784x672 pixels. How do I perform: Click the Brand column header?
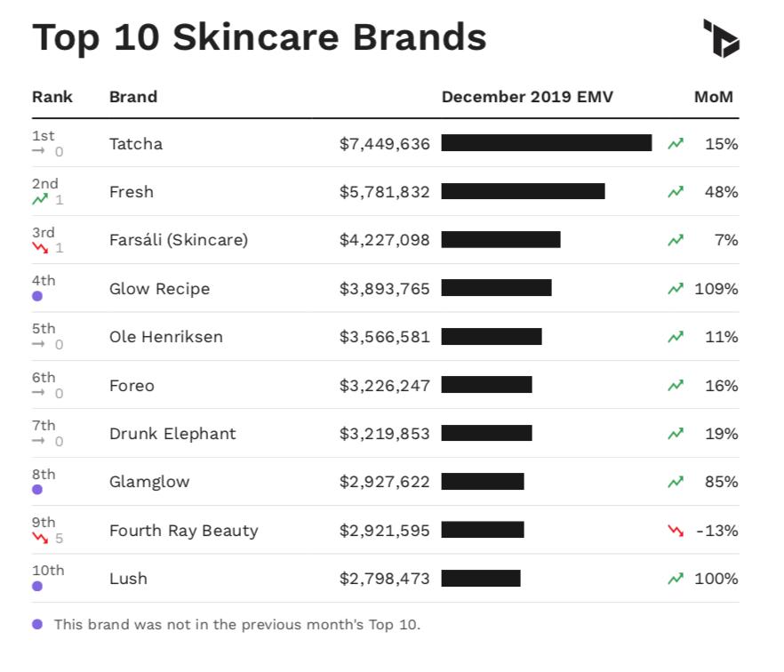pyautogui.click(x=133, y=97)
